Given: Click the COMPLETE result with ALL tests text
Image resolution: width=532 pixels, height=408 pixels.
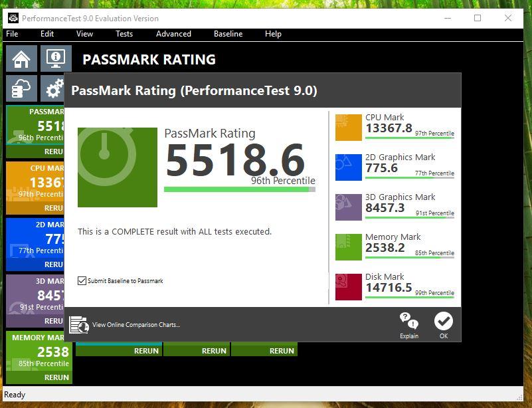Looking at the screenshot, I should (175, 232).
